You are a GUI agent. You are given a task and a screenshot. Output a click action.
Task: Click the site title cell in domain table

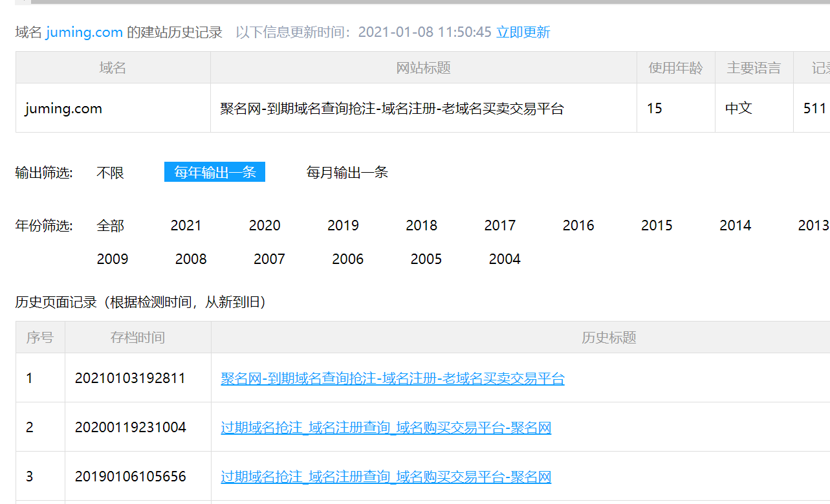(424, 108)
